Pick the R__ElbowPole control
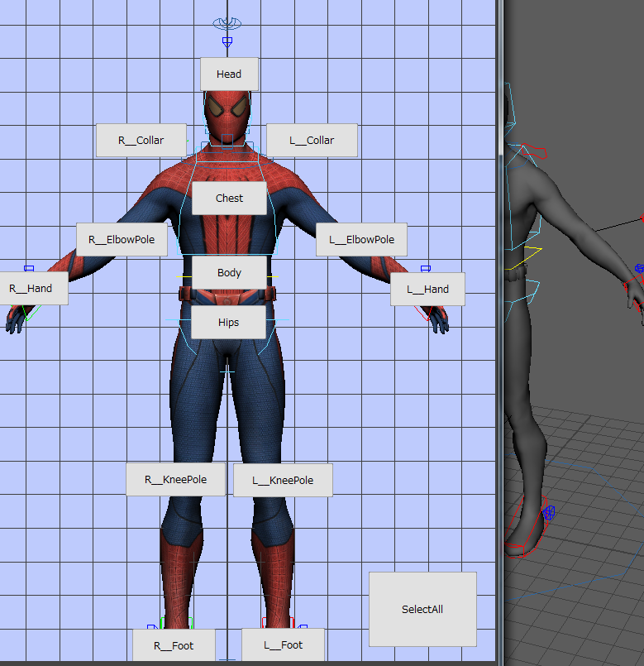Viewport: 644px width, 666px height. click(122, 240)
